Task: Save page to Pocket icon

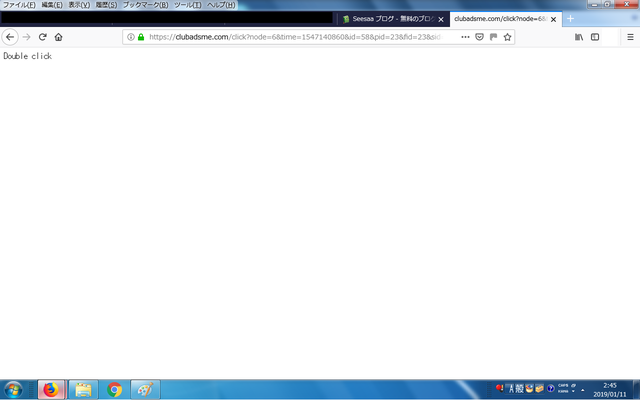Action: 479,37
